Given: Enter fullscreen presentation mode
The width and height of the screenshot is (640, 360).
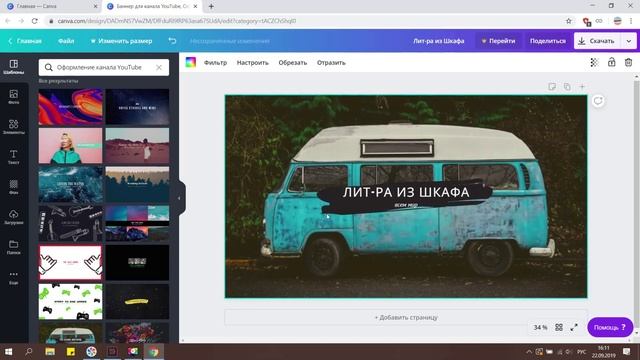Looking at the screenshot, I should (x=574, y=327).
